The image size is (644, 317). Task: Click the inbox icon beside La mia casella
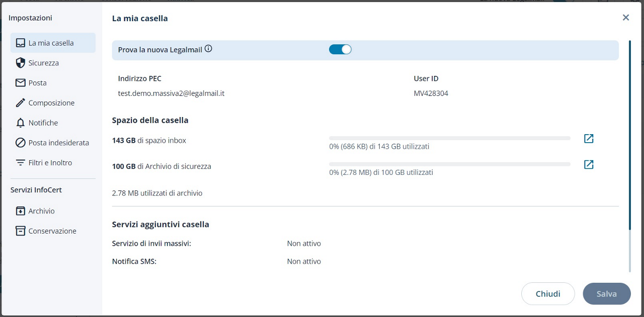[21, 43]
